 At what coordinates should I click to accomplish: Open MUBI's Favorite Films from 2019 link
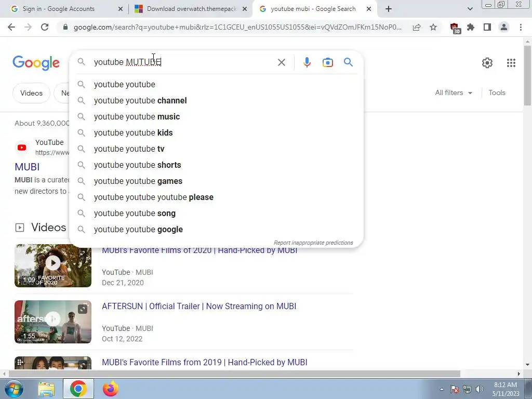204,362
